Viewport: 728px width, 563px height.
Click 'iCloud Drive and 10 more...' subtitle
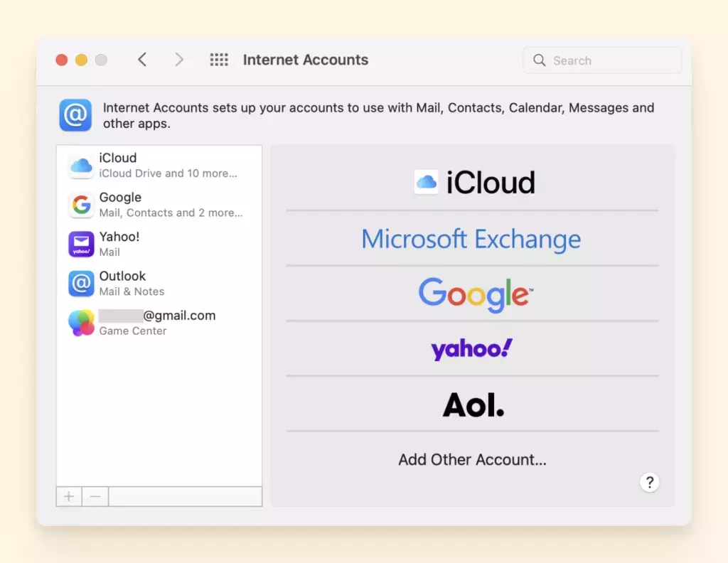[x=168, y=173]
